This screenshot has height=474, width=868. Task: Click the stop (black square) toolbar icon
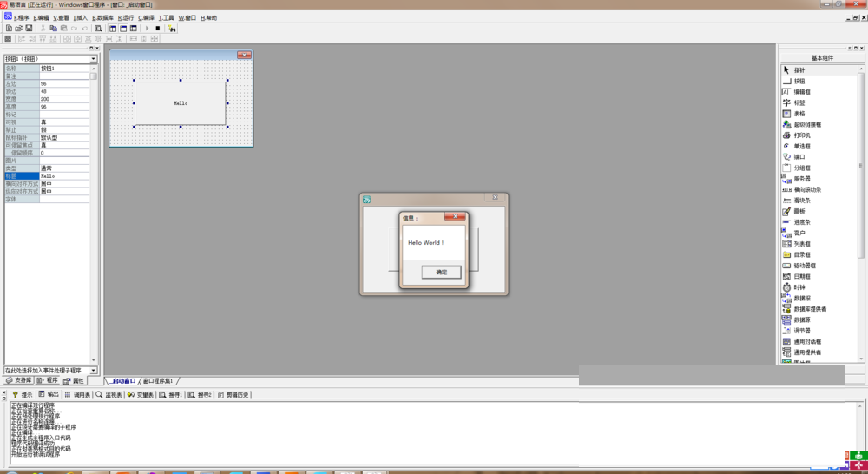click(x=158, y=29)
